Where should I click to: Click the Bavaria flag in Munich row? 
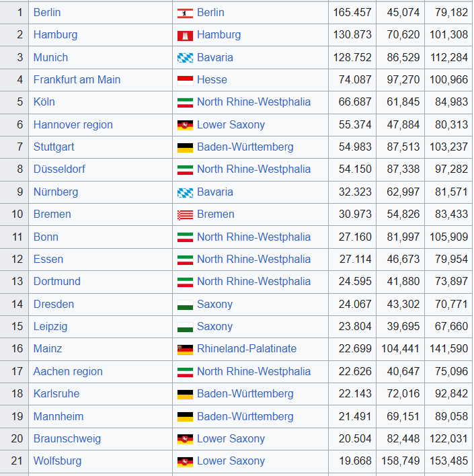coord(185,58)
